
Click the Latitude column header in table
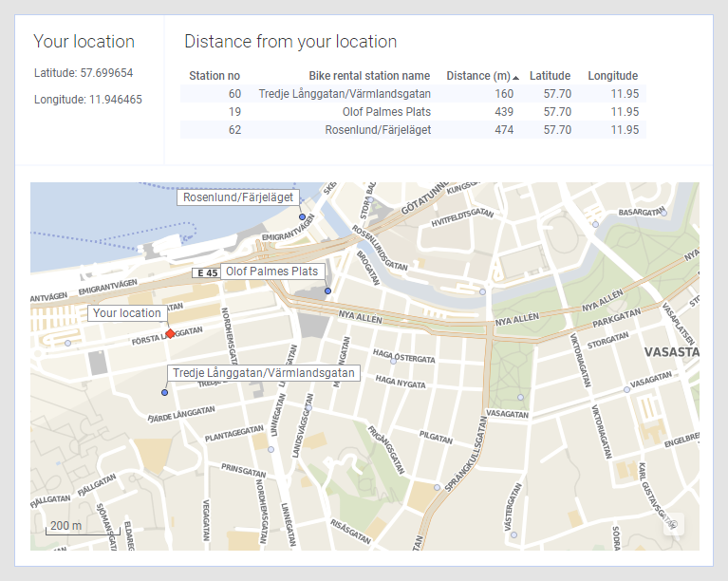pos(550,76)
